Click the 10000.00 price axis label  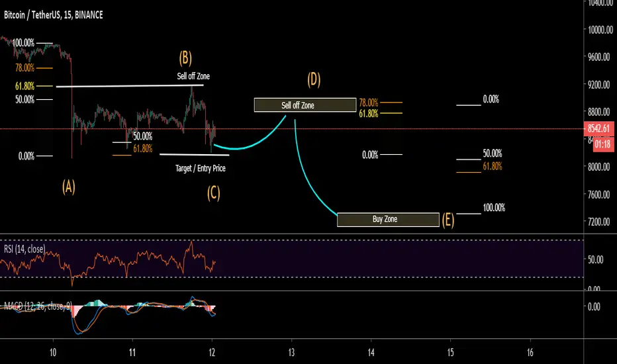600,30
